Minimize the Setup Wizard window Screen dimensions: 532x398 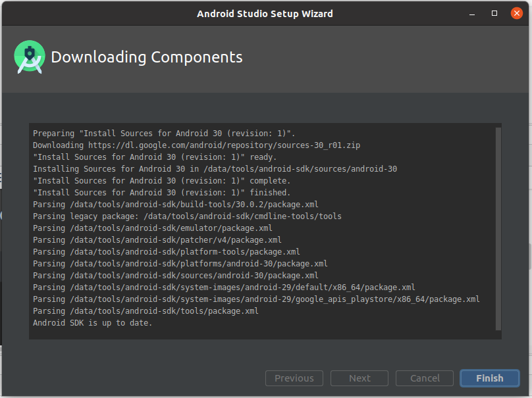472,14
